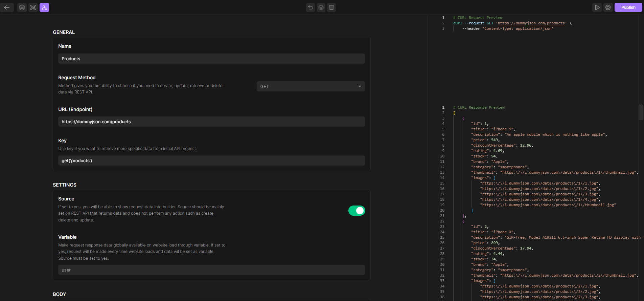Run the request with play icon
This screenshot has height=301, width=644.
pos(597,7)
